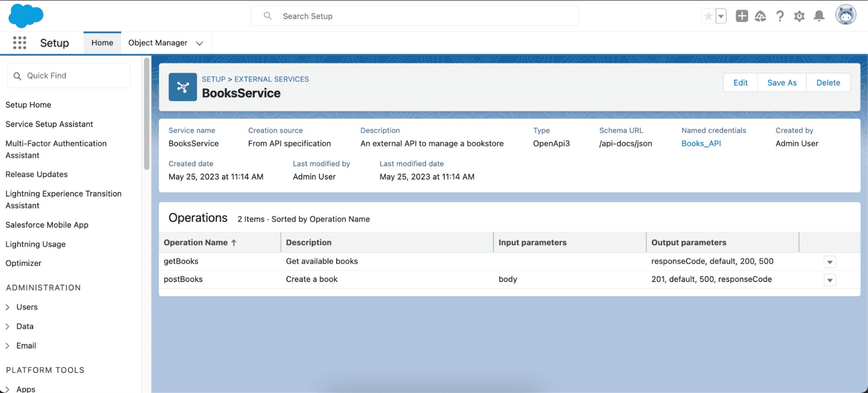The height and width of the screenshot is (393, 868).
Task: Open the setup gear icon
Action: click(799, 16)
